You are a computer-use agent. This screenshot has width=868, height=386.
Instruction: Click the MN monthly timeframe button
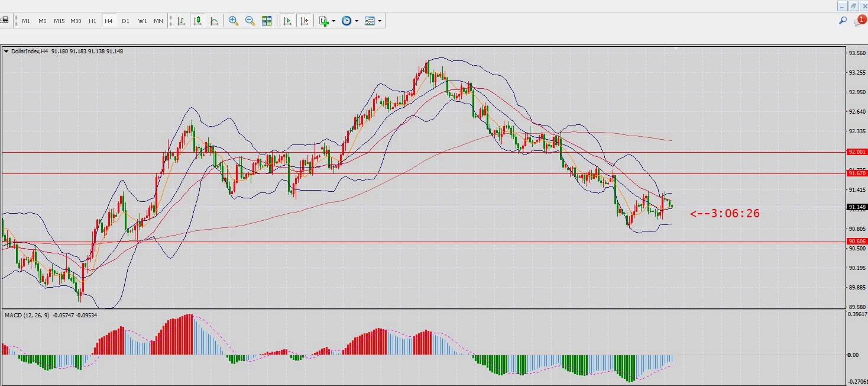click(x=158, y=21)
